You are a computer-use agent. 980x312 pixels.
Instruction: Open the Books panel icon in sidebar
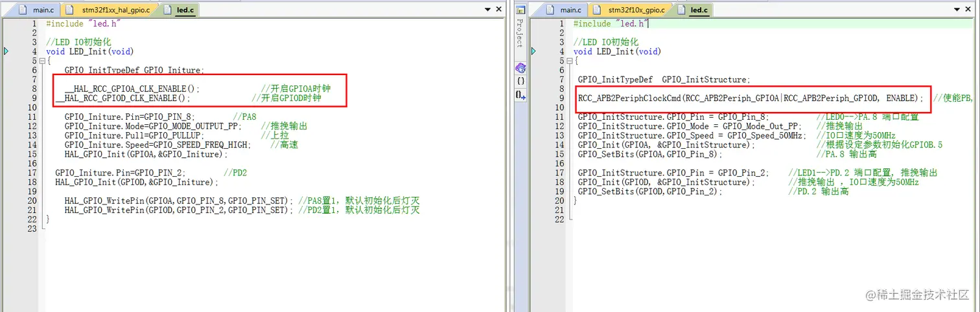pyautogui.click(x=520, y=68)
